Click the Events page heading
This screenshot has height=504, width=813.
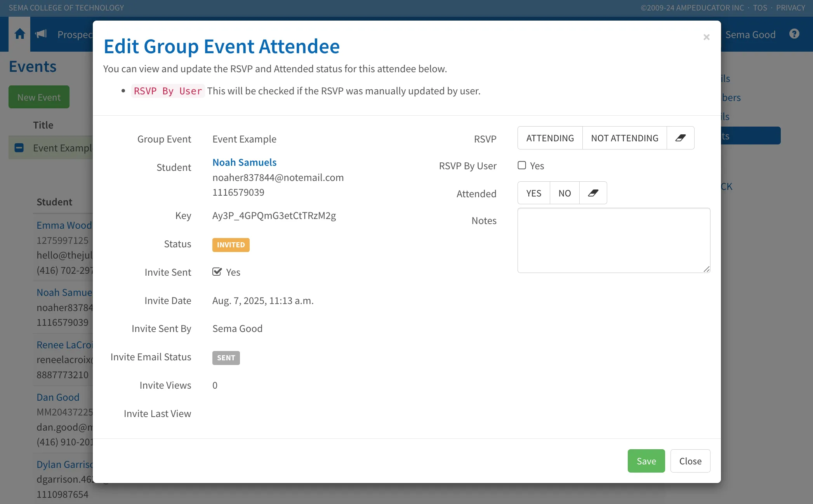33,67
